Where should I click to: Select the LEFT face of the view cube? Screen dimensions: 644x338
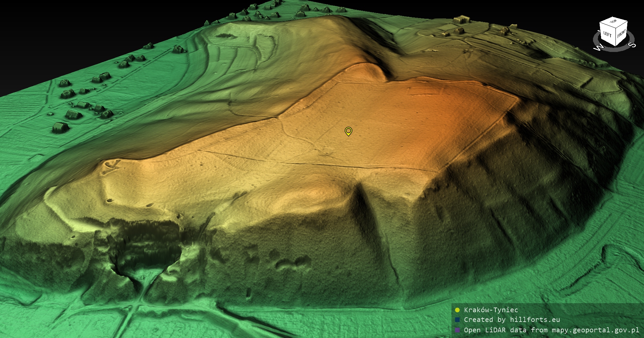607,35
